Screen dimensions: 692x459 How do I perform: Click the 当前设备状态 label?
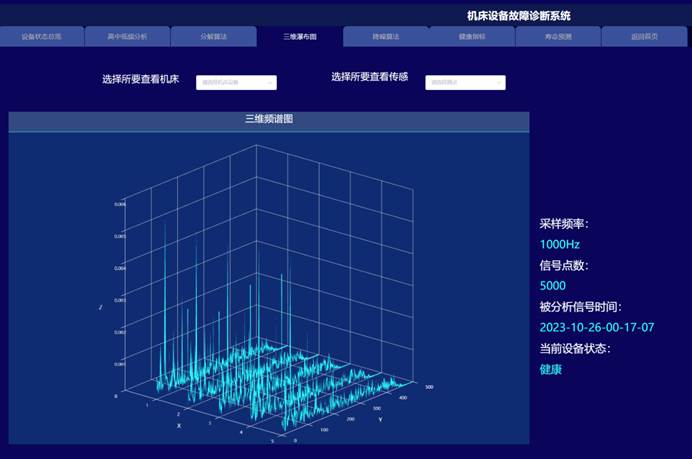(575, 349)
